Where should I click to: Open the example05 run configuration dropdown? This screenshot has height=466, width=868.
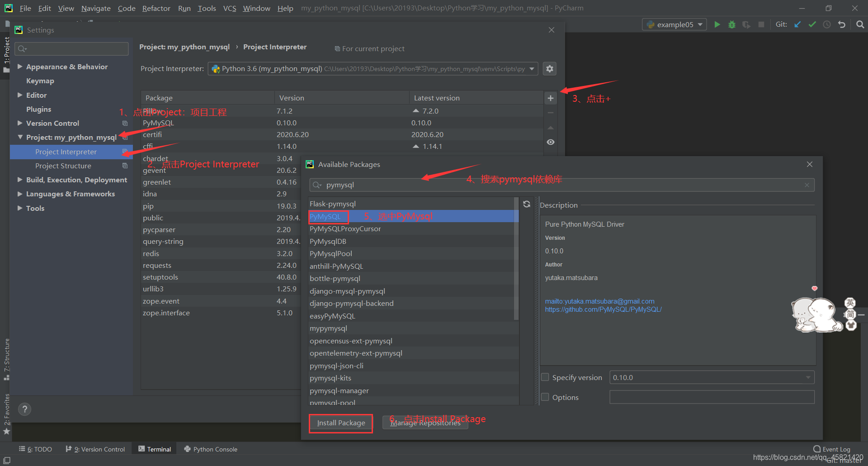tap(674, 24)
